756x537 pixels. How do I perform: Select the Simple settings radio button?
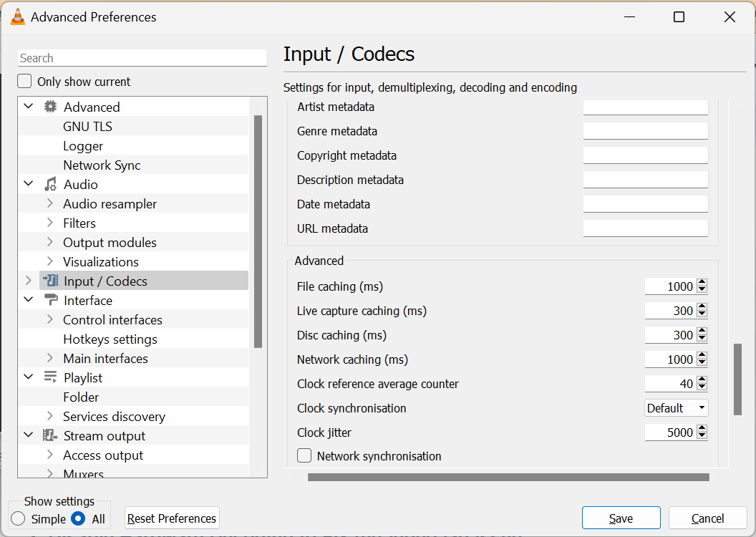18,518
